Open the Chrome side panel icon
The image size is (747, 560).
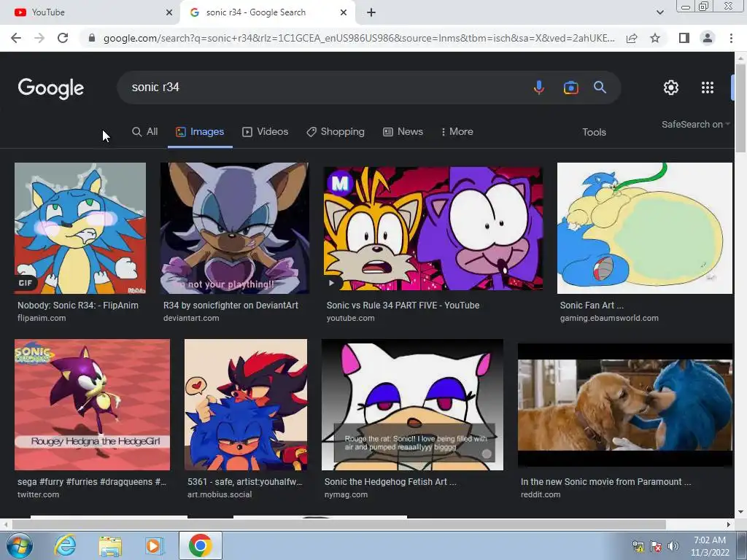point(684,38)
